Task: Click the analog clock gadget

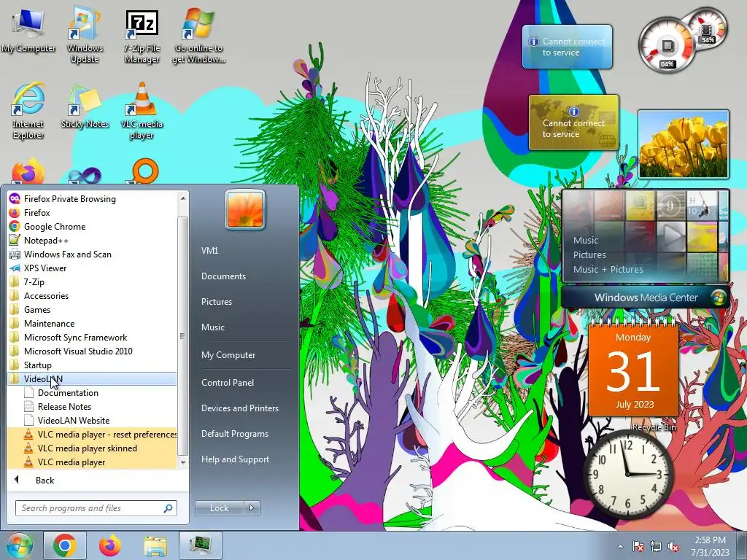Action: [x=627, y=474]
